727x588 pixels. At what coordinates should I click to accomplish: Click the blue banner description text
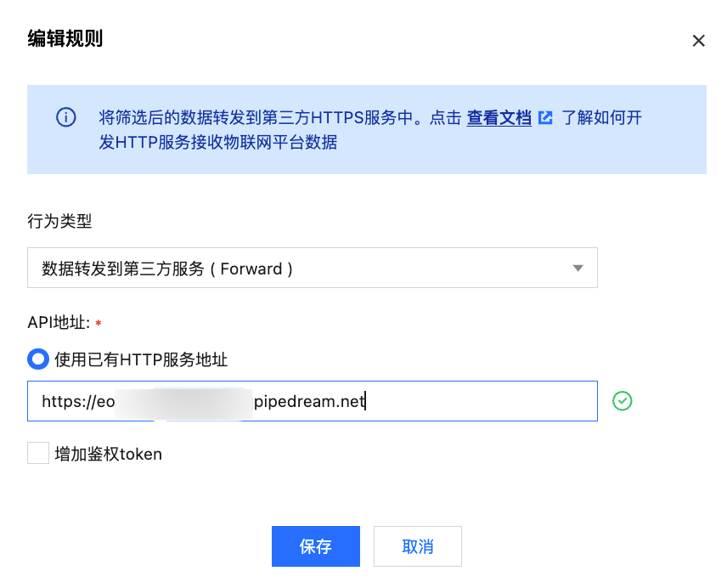pyautogui.click(x=280, y=118)
